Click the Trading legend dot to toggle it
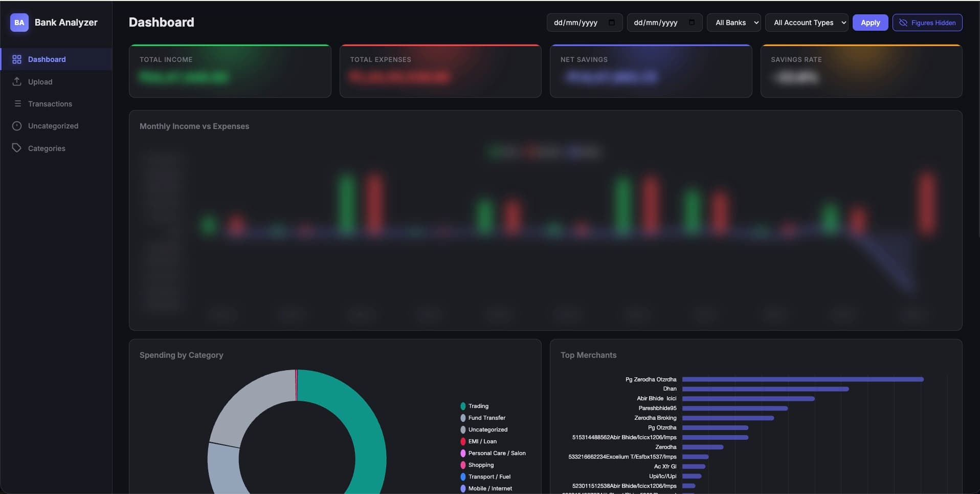 (x=463, y=405)
